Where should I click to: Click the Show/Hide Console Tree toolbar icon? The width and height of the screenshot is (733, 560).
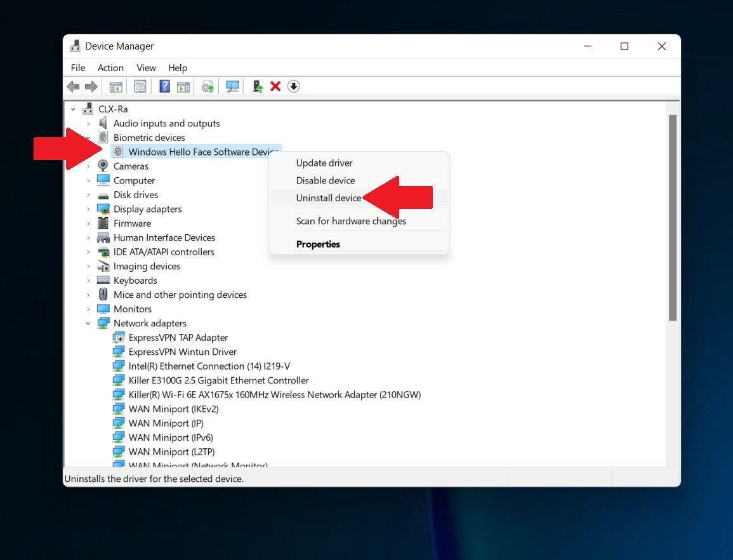[116, 86]
